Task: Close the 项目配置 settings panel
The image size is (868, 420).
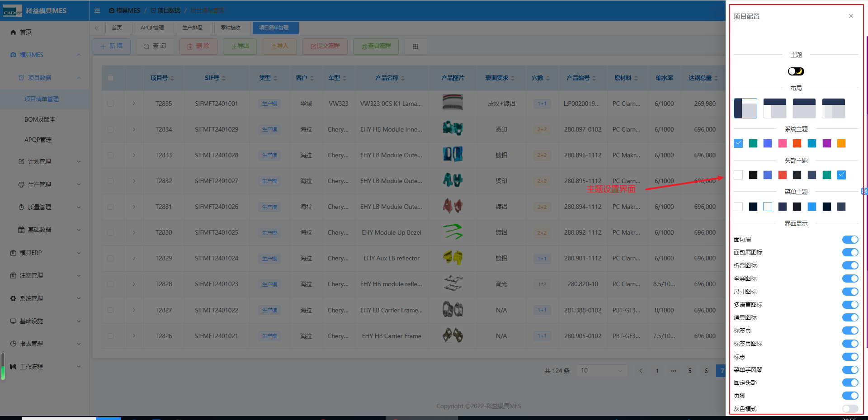Action: (851, 16)
